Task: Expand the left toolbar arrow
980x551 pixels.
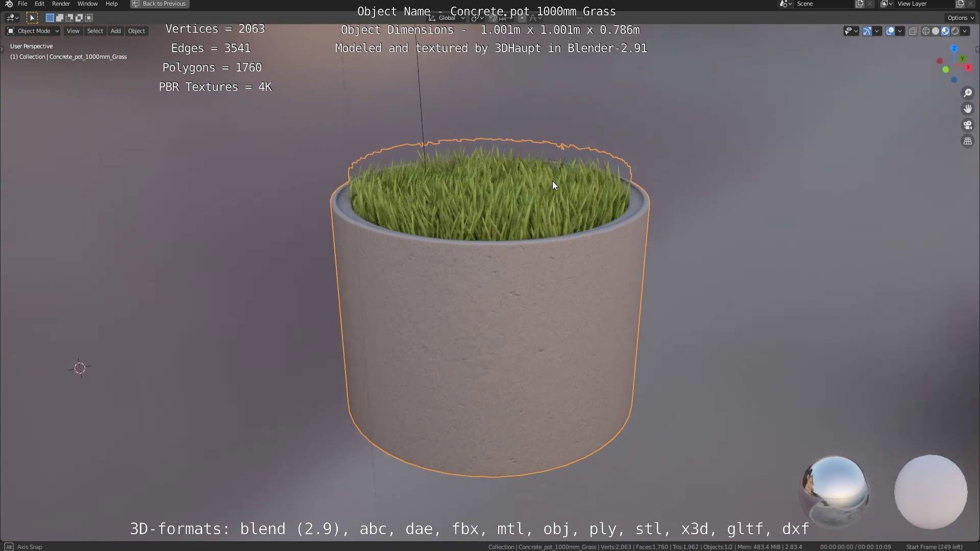Action: 2,49
